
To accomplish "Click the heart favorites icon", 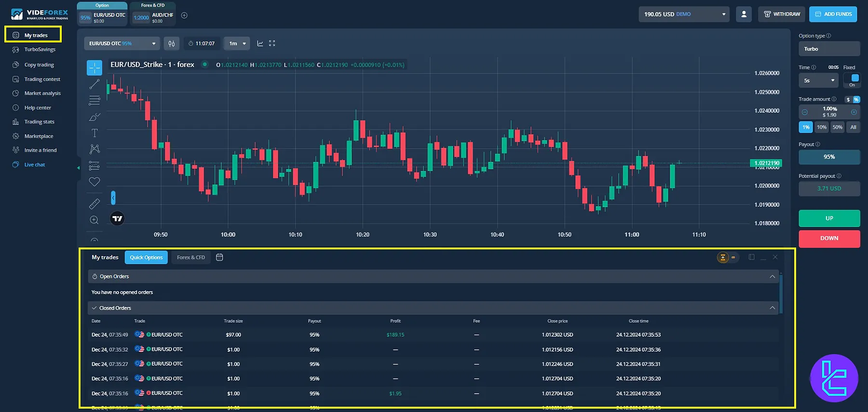I will coord(95,182).
